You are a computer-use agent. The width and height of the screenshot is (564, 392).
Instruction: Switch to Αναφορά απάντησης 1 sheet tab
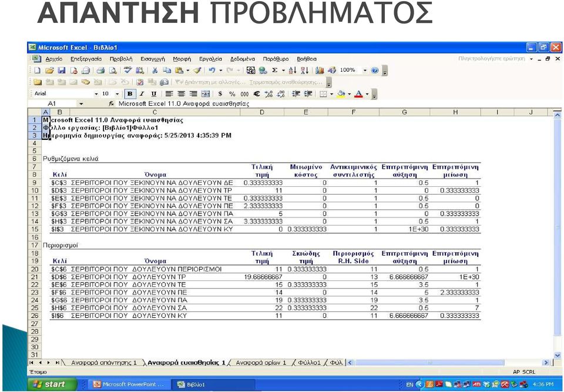[x=104, y=363]
